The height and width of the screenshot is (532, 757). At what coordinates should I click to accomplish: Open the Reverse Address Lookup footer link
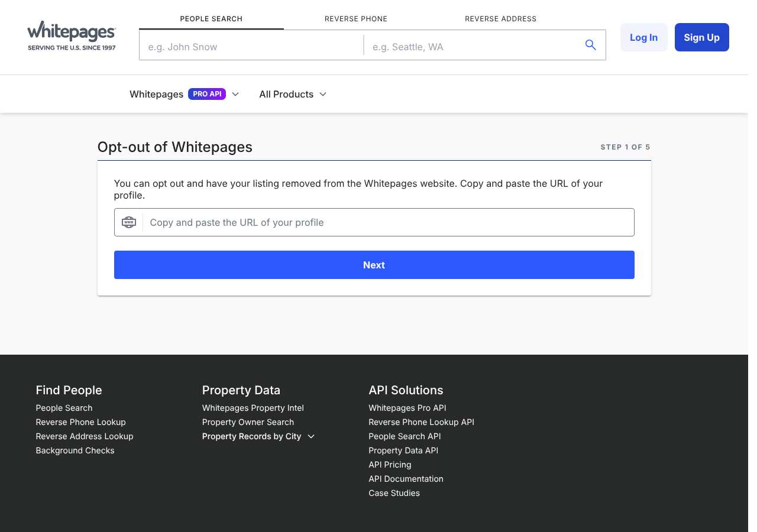(x=85, y=436)
